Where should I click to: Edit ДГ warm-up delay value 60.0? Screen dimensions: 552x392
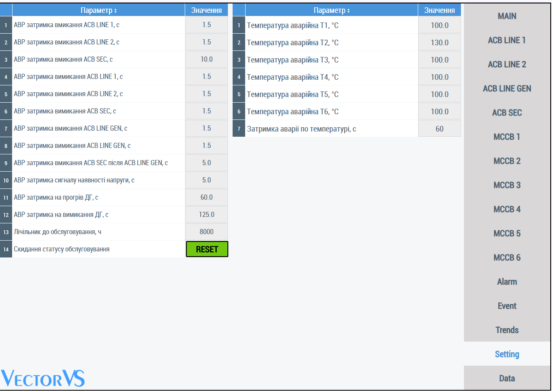[x=207, y=198]
